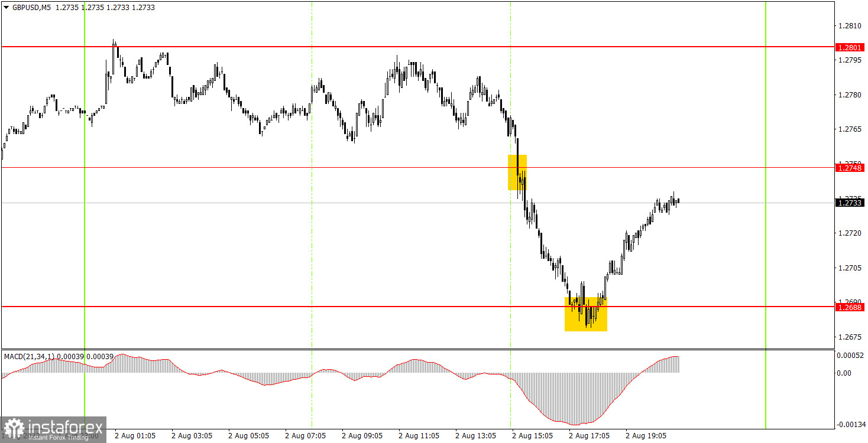The height and width of the screenshot is (443, 868).
Task: Click the 1.2675 price axis label
Action: [x=850, y=337]
